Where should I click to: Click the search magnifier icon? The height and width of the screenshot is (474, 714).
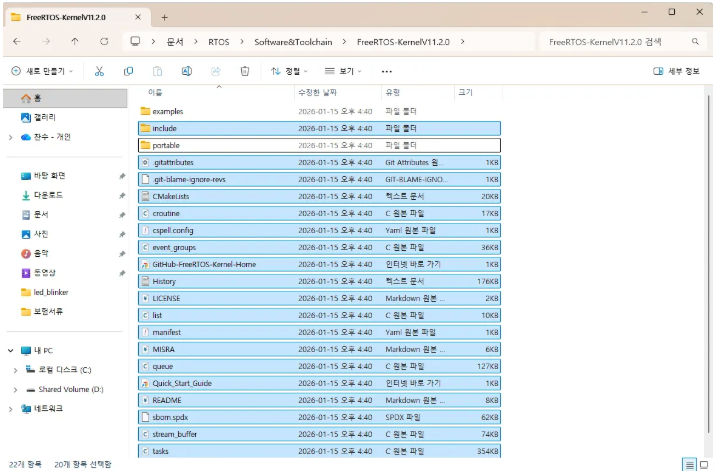(695, 41)
